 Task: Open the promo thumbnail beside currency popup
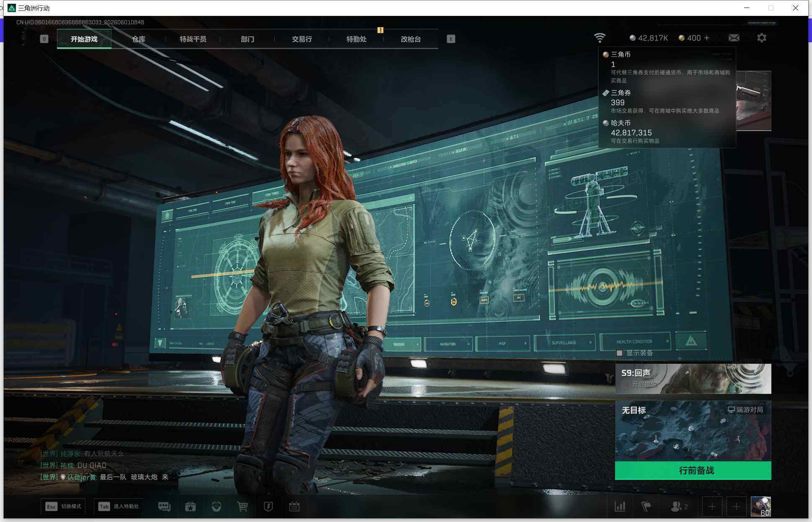tap(754, 100)
